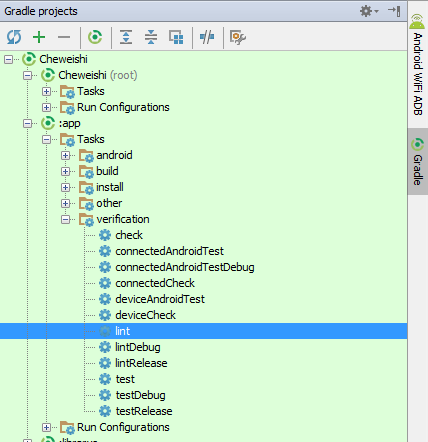
Task: Refresh all Gradle projects
Action: click(14, 37)
